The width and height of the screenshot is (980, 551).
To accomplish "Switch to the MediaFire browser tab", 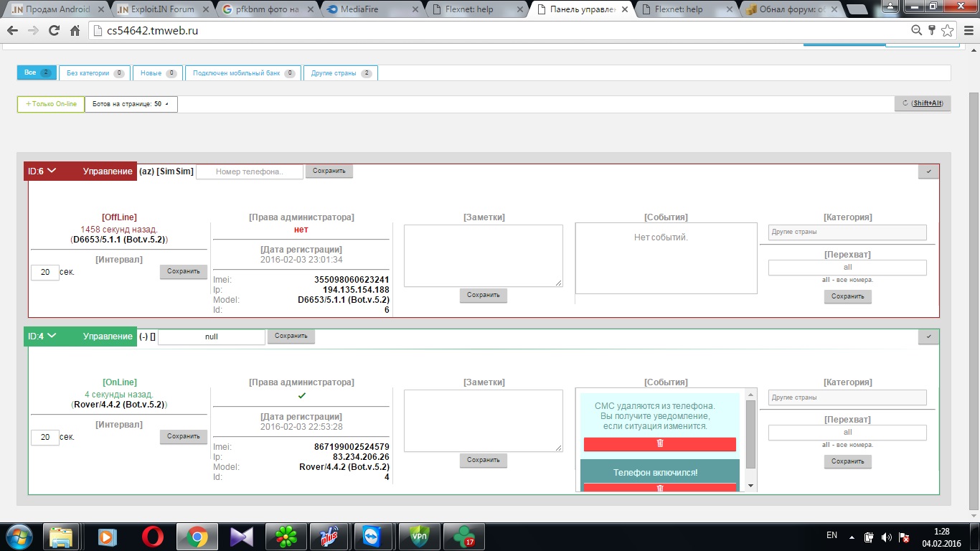I will click(372, 9).
